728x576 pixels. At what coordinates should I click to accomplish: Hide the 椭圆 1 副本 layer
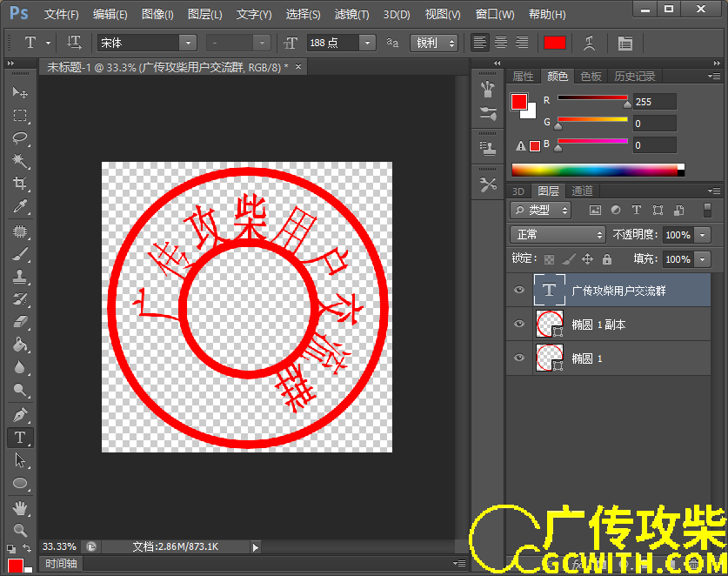tap(519, 324)
